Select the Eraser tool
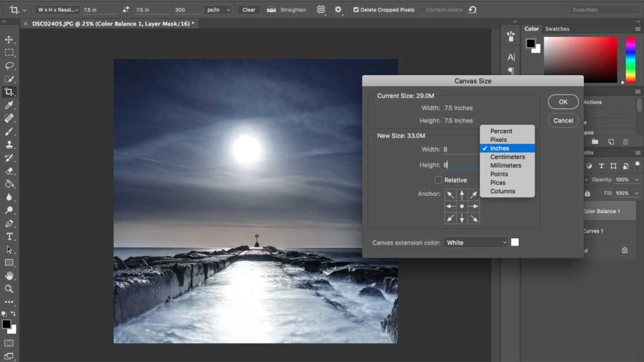Image resolution: width=644 pixels, height=362 pixels. (x=9, y=171)
